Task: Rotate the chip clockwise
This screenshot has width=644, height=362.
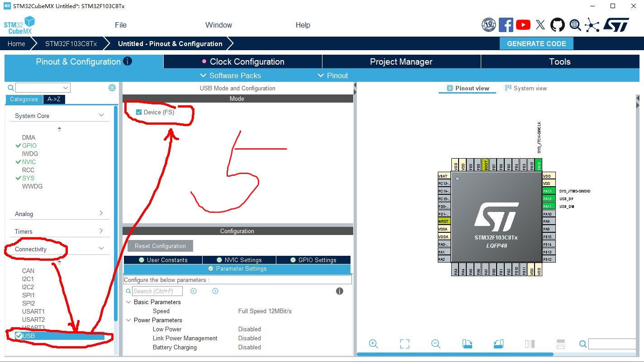Action: click(x=467, y=344)
